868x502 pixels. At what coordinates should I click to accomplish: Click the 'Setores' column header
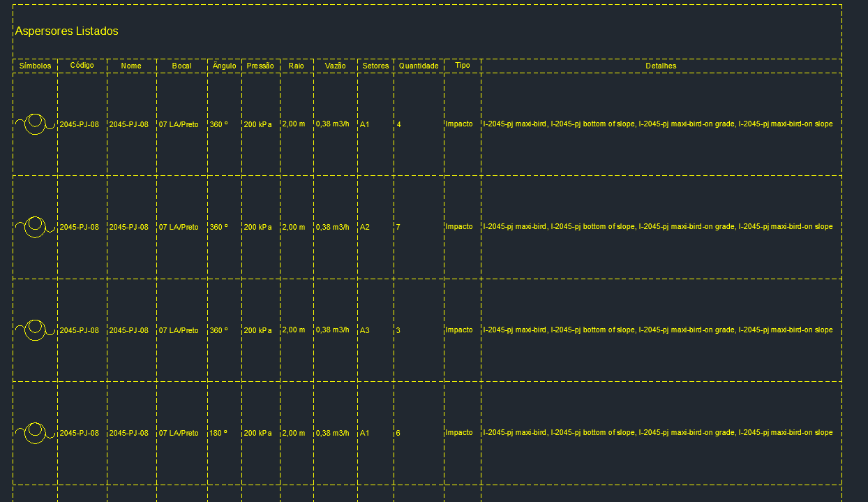(375, 66)
